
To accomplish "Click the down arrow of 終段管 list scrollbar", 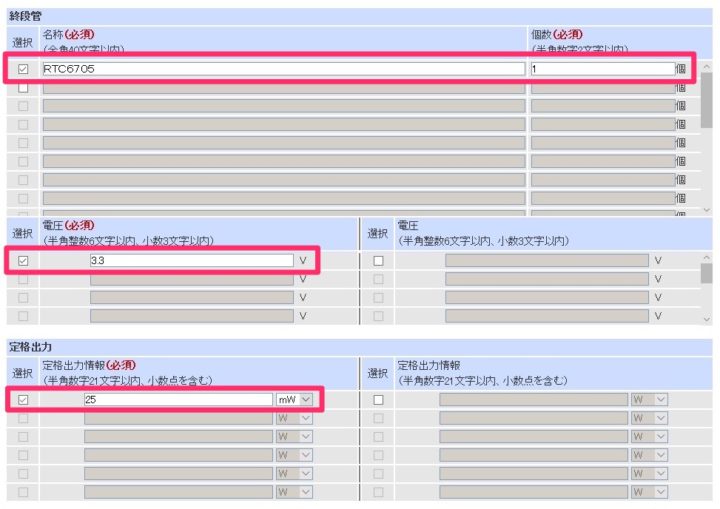I will pyautogui.click(x=707, y=210).
